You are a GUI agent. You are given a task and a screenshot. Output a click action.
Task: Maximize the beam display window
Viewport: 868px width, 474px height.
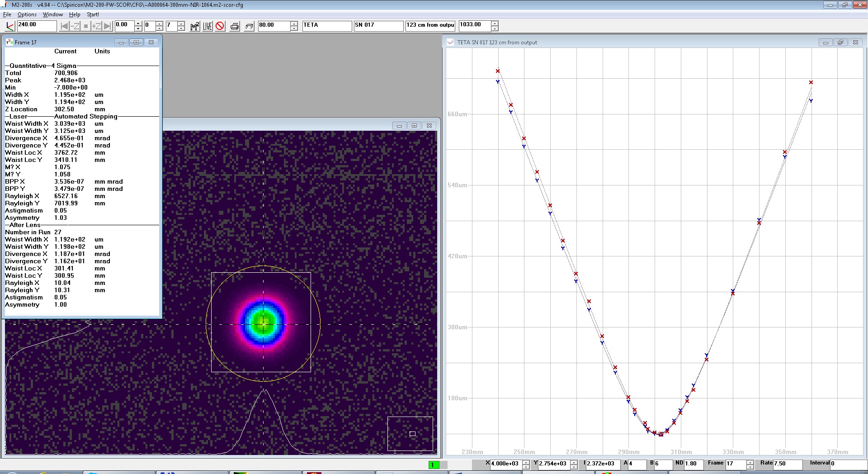(414, 126)
